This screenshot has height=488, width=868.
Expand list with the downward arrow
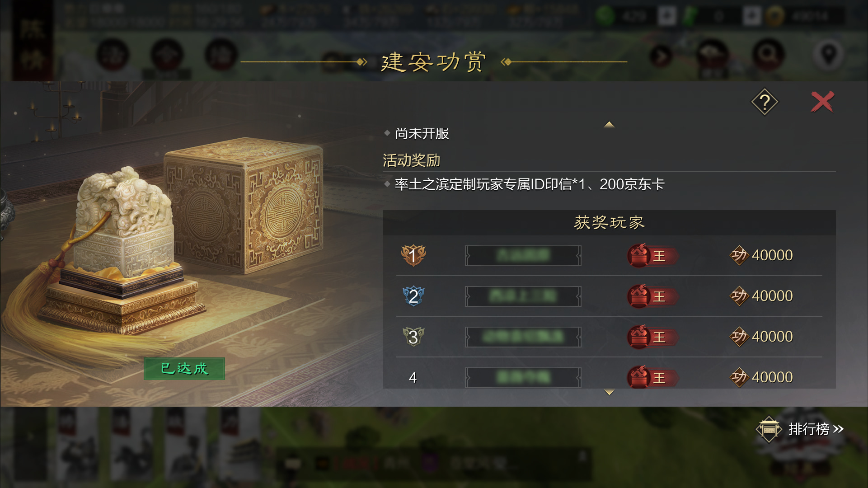click(609, 392)
